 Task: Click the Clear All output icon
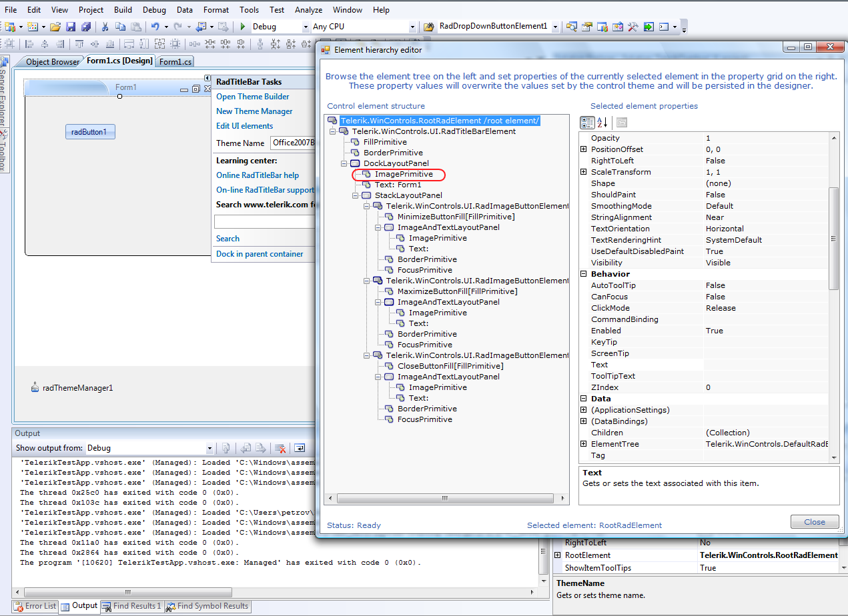(281, 448)
